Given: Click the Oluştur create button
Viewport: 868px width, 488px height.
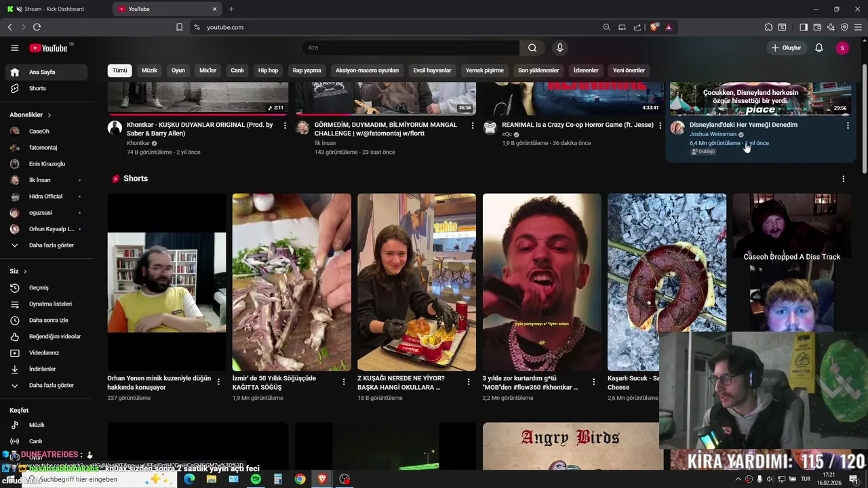Looking at the screenshot, I should coord(786,47).
